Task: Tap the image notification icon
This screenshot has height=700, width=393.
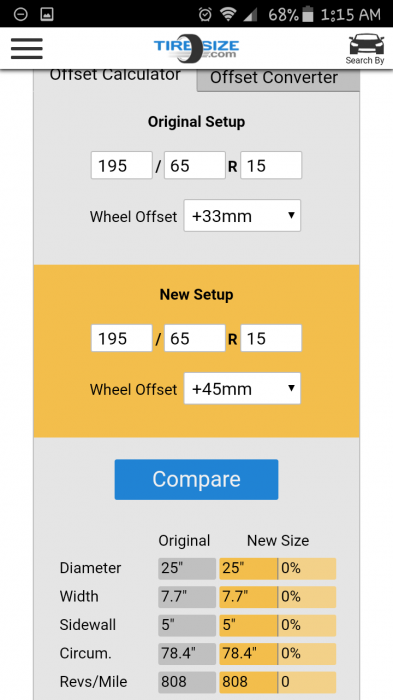Action: [x=47, y=14]
